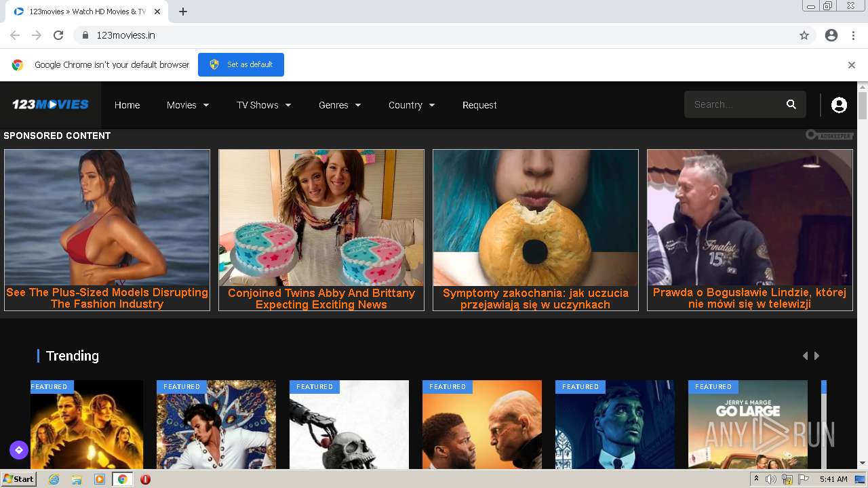Close the 123movies browser tab

(157, 12)
